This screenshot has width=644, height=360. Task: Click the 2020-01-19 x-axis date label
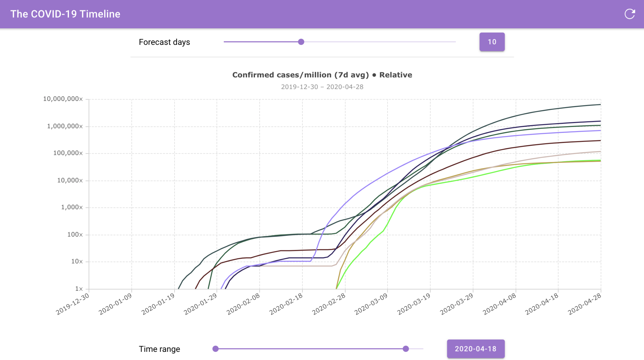point(158,304)
